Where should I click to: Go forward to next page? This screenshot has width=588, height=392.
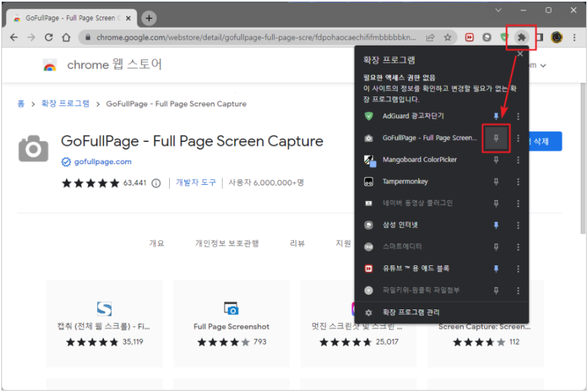[31, 37]
